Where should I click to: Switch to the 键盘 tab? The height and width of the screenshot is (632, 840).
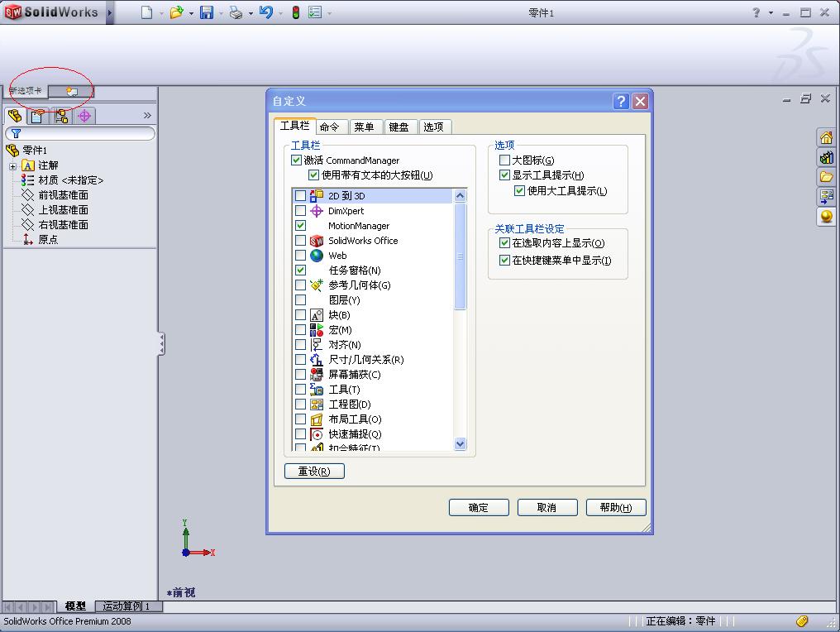tap(399, 127)
